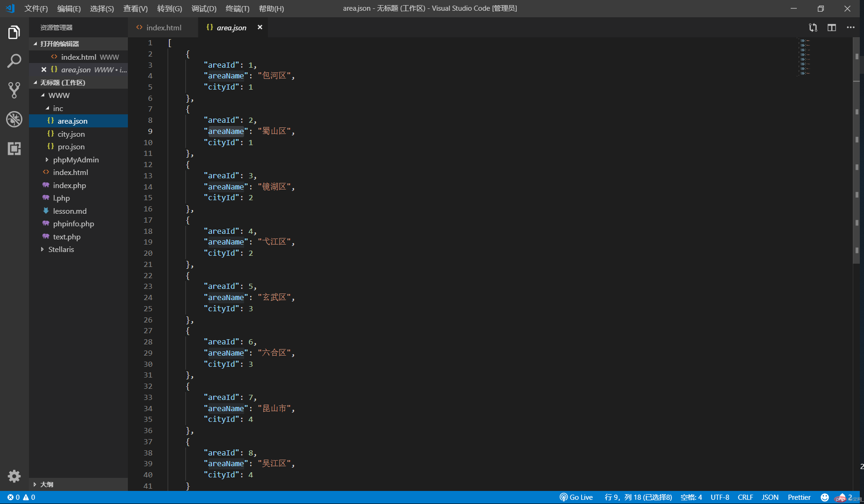Screen dimensions: 864x504
Task: Change file encoding UTF-8
Action: point(720,497)
